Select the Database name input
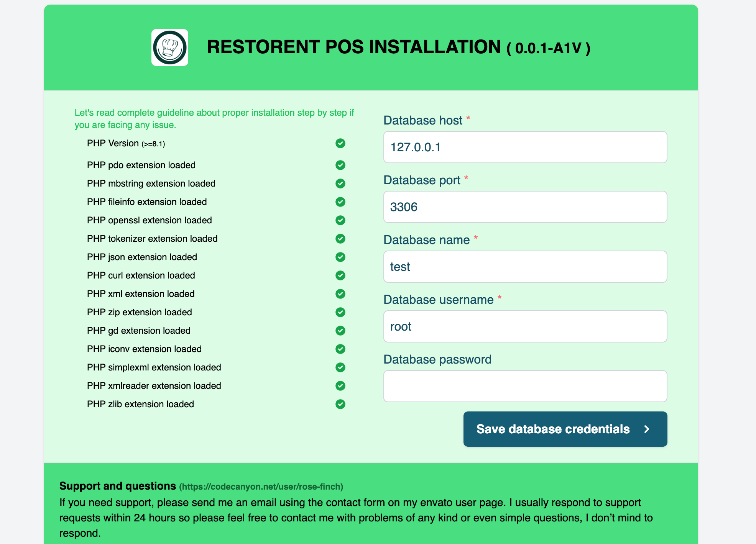756x544 pixels. coord(525,267)
